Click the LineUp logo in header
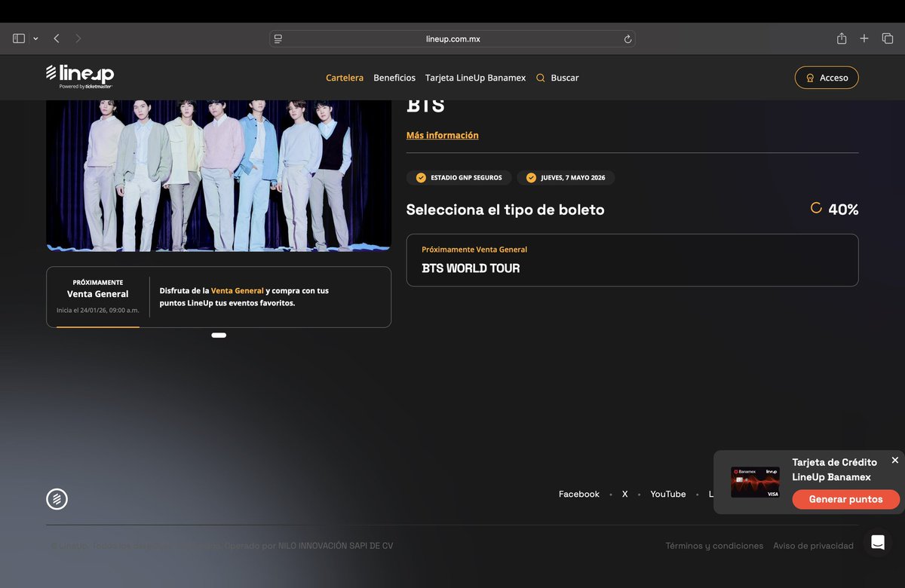Screen dimensions: 905x588 (x=79, y=76)
